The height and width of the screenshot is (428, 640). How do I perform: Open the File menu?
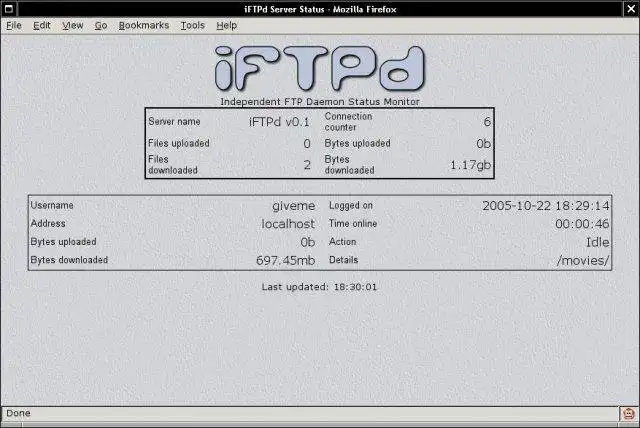(13, 25)
